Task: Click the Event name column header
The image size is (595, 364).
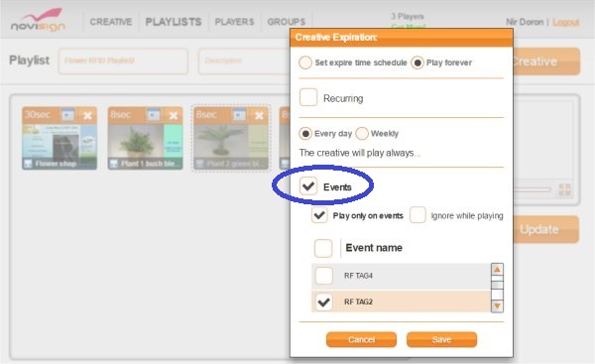Action: [374, 248]
